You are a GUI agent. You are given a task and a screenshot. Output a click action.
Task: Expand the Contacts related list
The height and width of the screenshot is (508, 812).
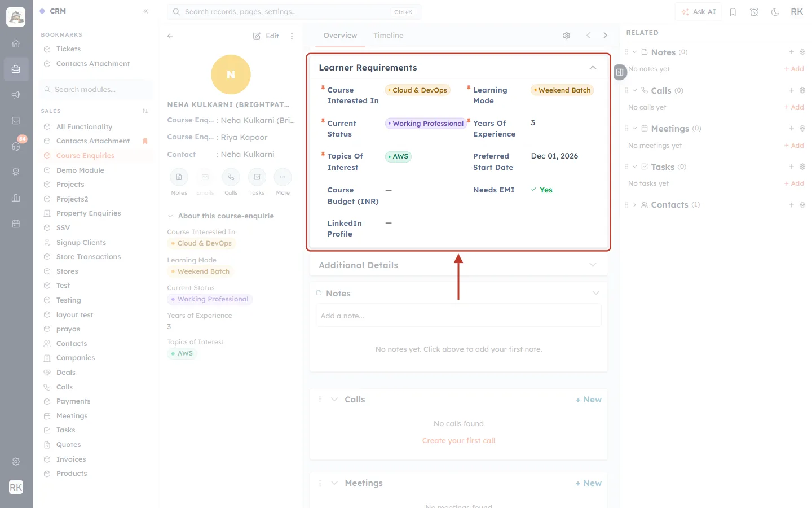(x=634, y=205)
